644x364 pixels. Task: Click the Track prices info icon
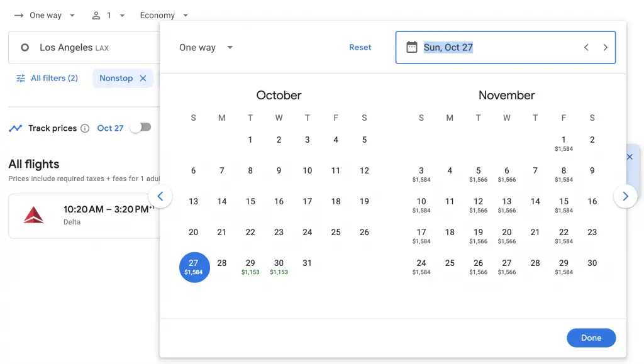pyautogui.click(x=85, y=128)
